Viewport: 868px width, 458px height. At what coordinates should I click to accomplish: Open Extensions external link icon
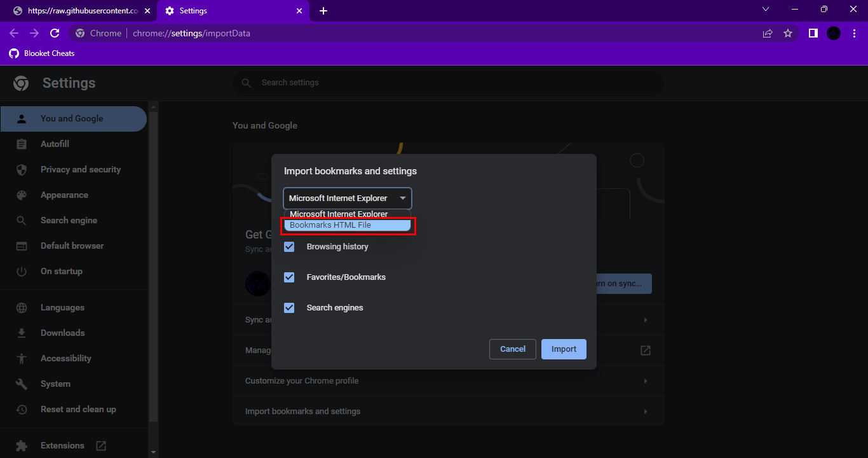point(100,445)
